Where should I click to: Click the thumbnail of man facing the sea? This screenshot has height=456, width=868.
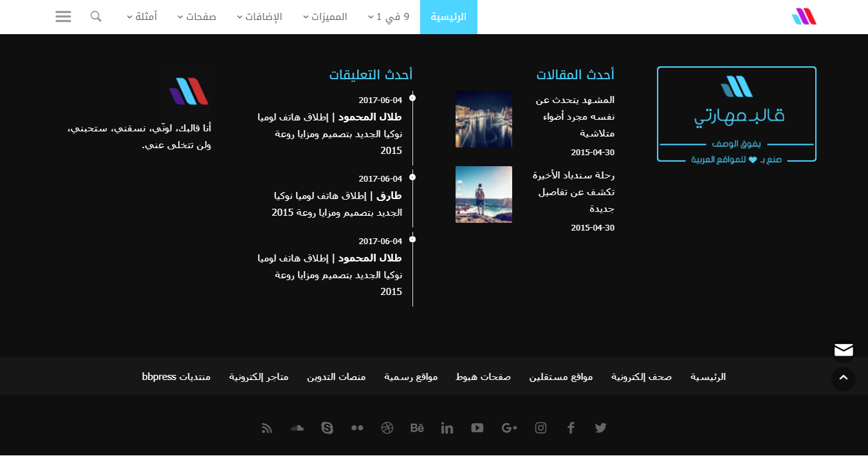point(483,195)
